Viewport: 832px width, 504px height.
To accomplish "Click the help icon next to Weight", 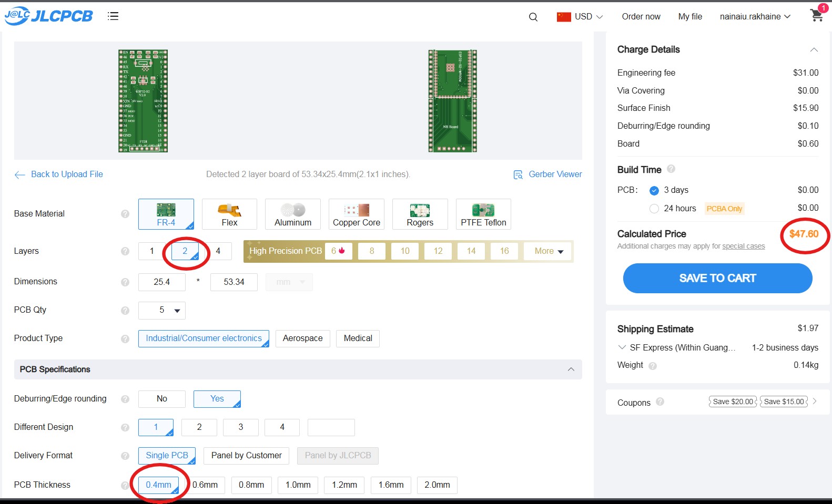I will click(x=653, y=366).
